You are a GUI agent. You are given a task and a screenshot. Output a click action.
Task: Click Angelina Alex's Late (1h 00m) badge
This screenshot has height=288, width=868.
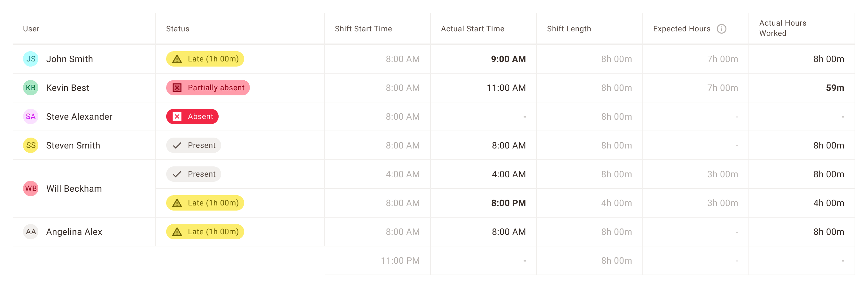point(205,232)
